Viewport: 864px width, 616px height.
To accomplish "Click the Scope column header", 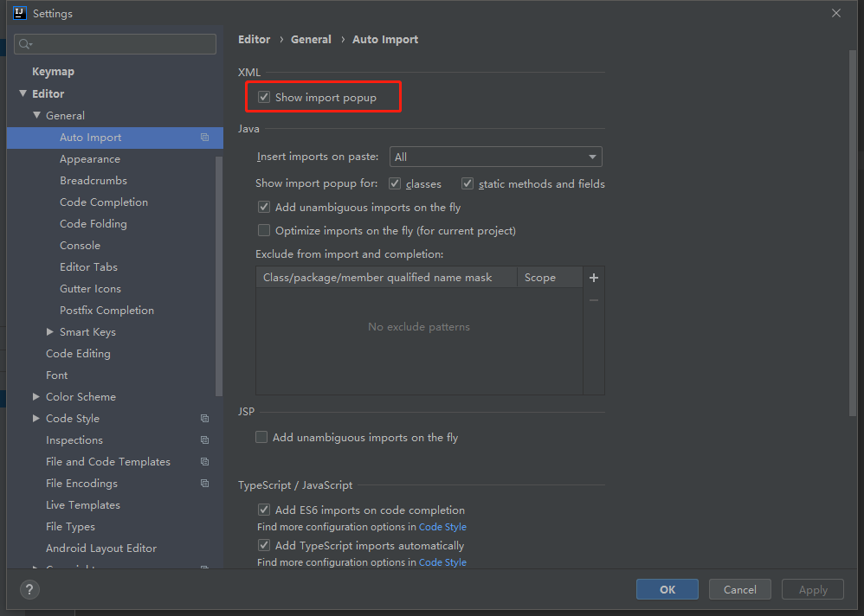I will 550,278.
